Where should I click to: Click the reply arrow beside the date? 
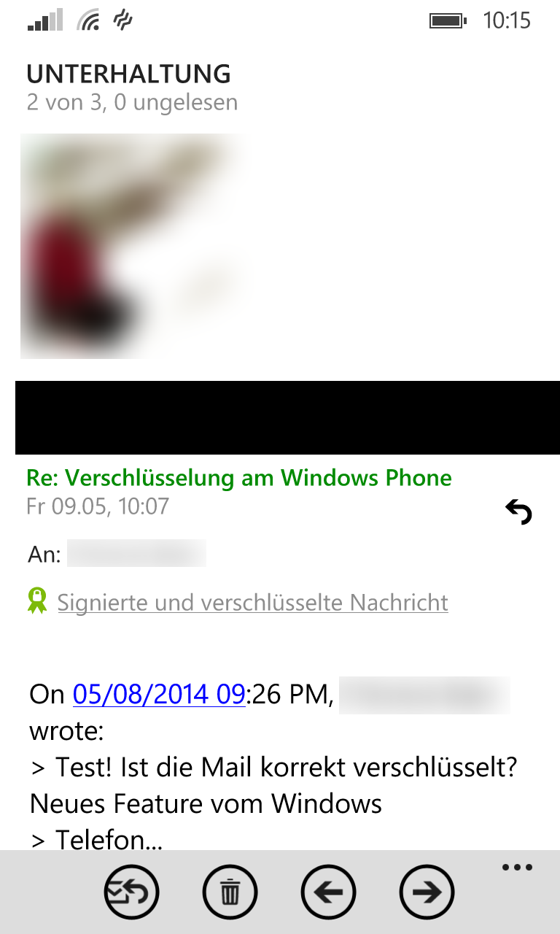point(518,512)
